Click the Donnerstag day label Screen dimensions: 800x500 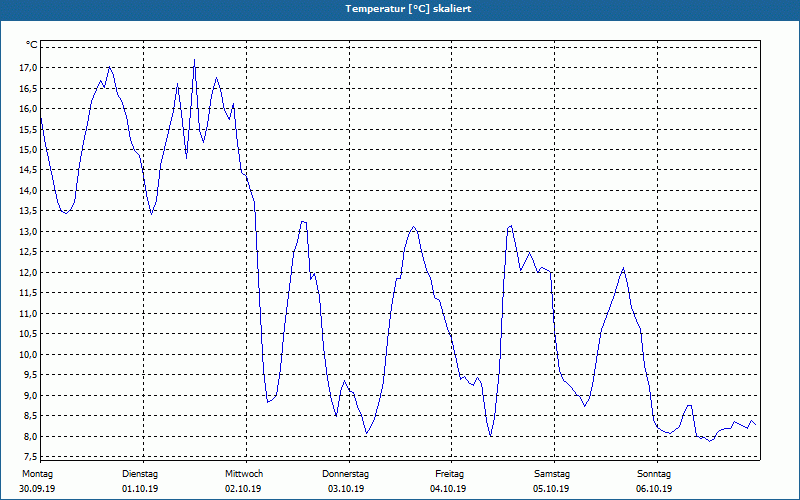pyautogui.click(x=345, y=474)
